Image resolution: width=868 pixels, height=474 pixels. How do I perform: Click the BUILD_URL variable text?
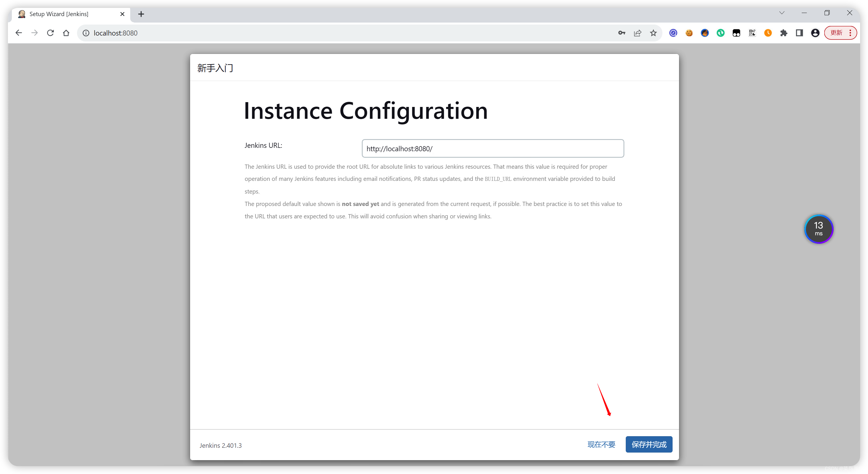(x=498, y=179)
